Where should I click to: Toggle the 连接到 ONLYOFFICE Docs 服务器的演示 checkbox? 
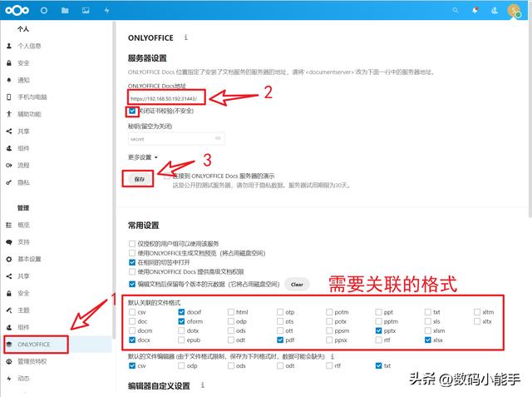coord(167,176)
